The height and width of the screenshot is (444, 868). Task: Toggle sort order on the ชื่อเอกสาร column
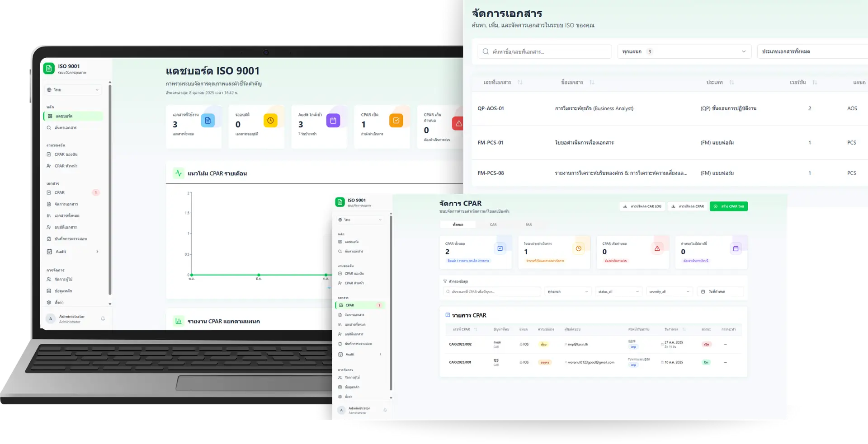pos(592,82)
